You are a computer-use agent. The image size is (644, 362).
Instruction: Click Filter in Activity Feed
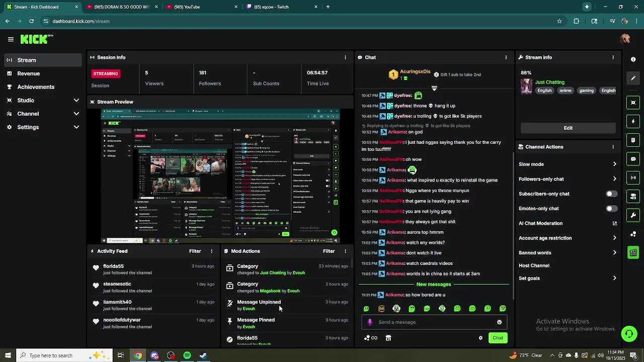[195, 251]
